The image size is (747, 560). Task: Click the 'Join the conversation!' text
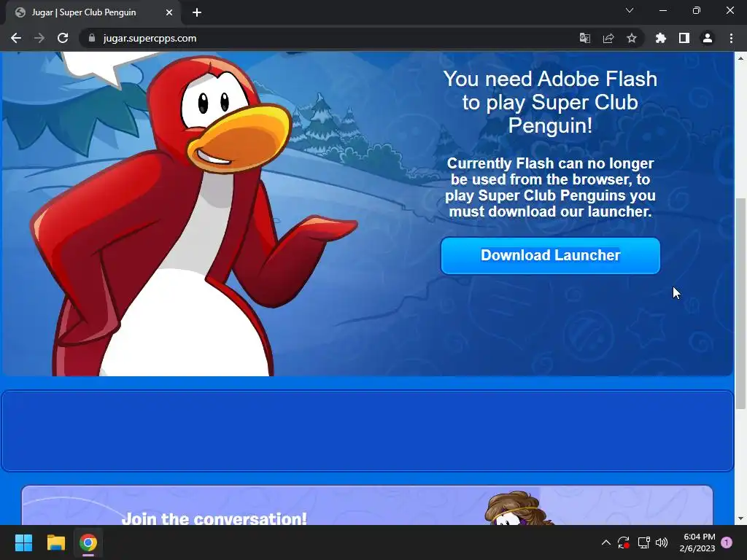click(214, 518)
